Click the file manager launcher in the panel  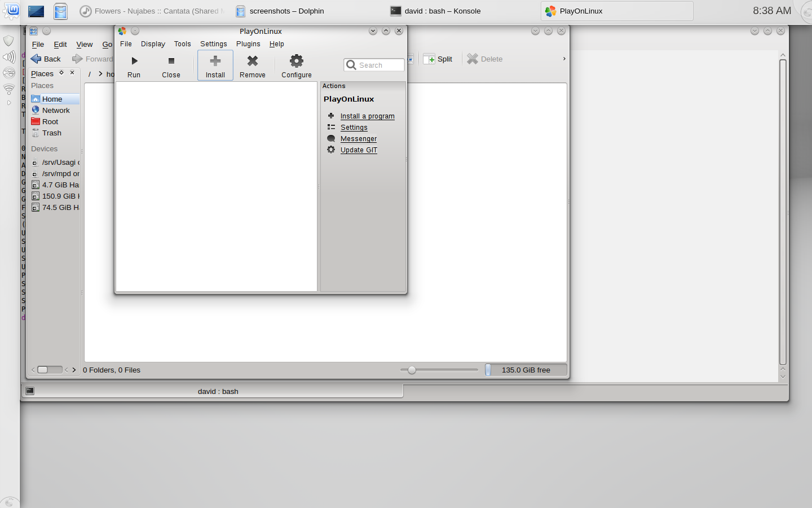click(61, 11)
